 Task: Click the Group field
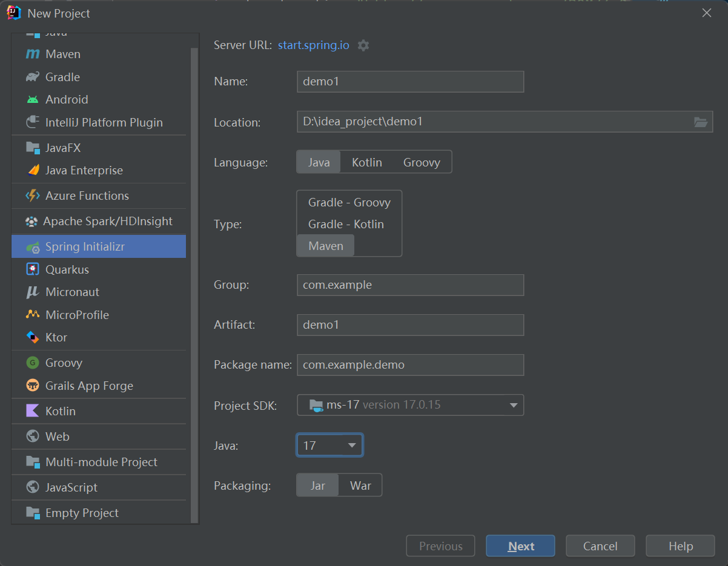[410, 285]
